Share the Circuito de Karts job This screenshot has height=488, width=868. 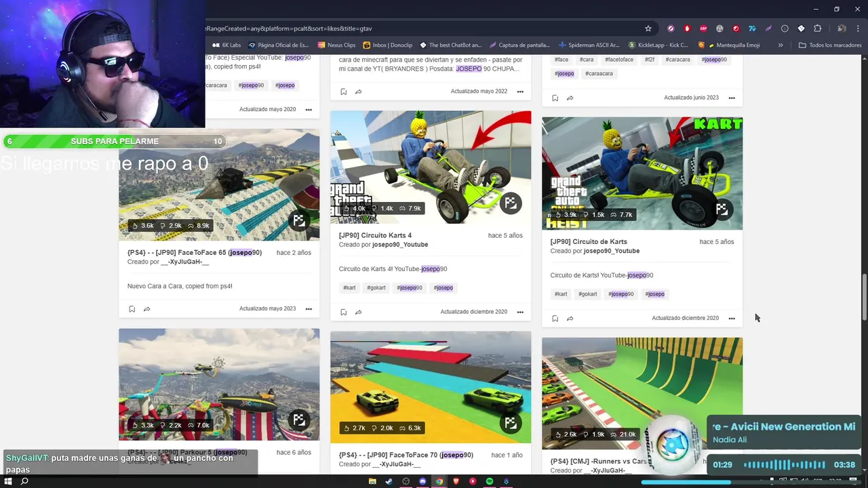[570, 318]
